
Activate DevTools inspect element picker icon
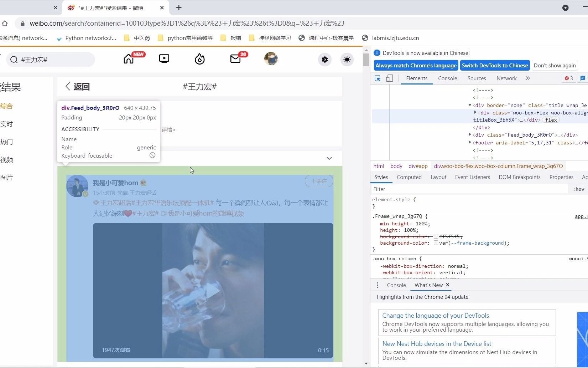pos(378,78)
